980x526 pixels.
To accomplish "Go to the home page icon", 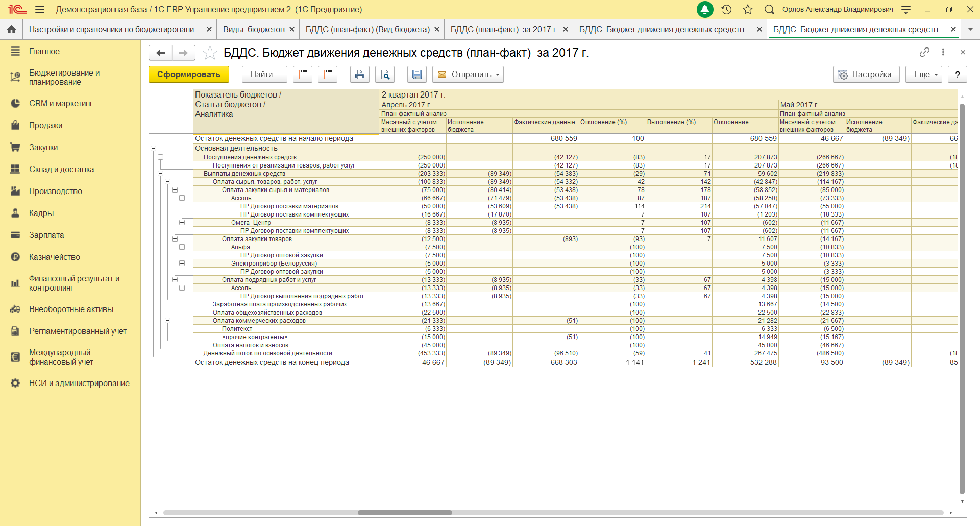I will tap(11, 29).
